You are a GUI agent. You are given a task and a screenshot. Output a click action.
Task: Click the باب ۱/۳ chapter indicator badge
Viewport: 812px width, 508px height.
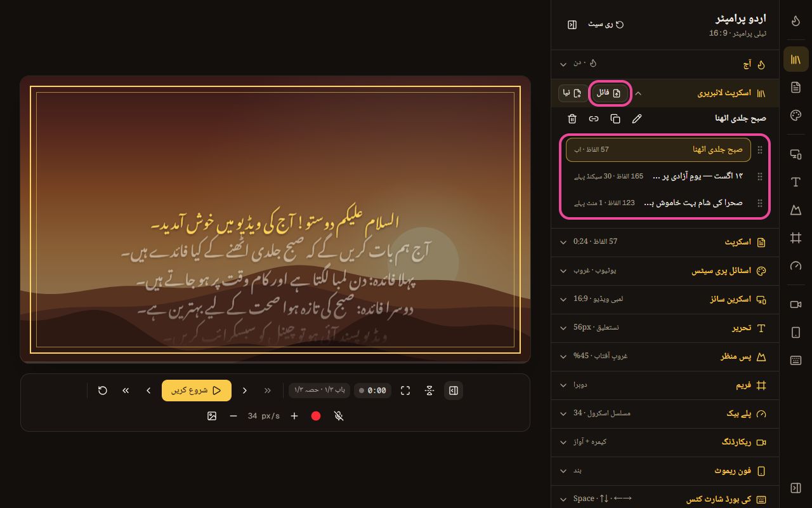pyautogui.click(x=320, y=391)
